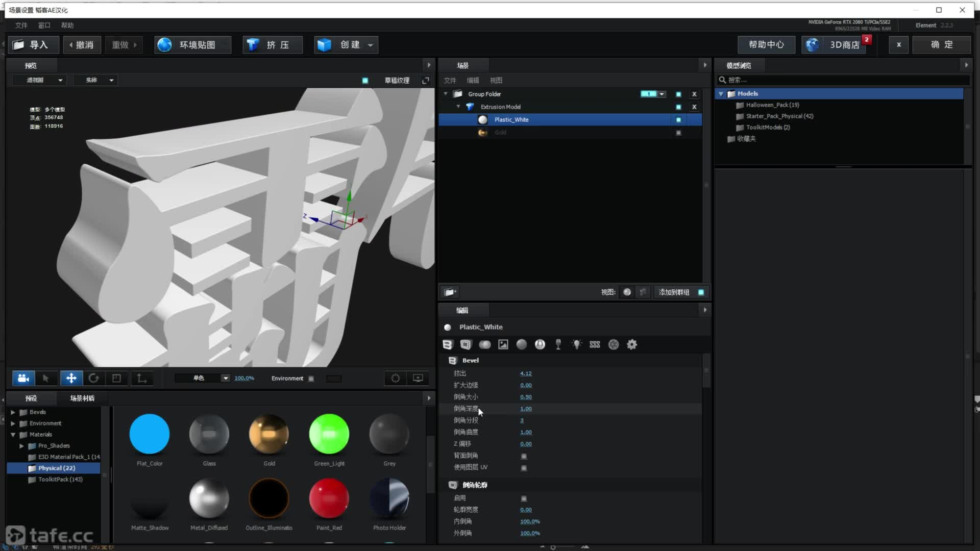Click the light bulb illumination icon
Viewport: 980px width, 551px height.
[577, 344]
